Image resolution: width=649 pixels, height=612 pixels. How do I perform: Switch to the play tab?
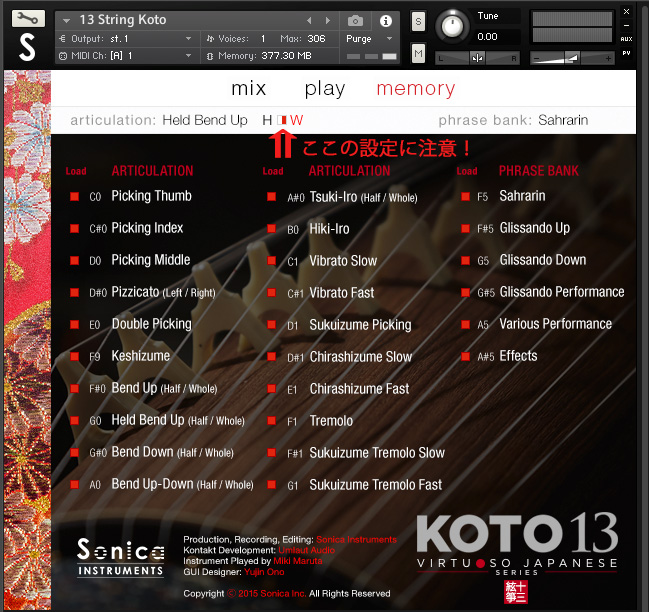[x=325, y=89]
